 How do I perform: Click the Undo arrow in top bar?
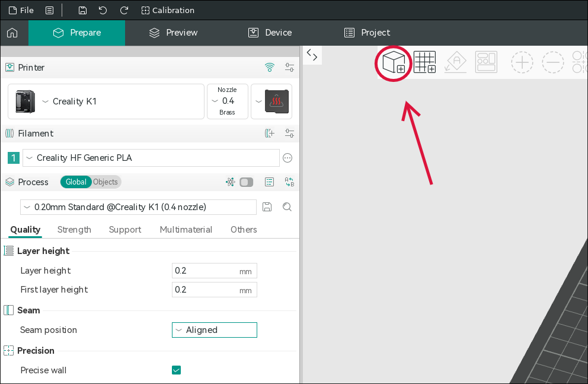[103, 11]
